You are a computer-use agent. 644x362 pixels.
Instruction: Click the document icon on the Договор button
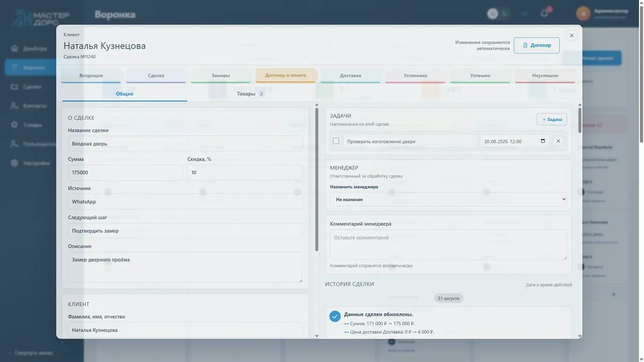[525, 45]
